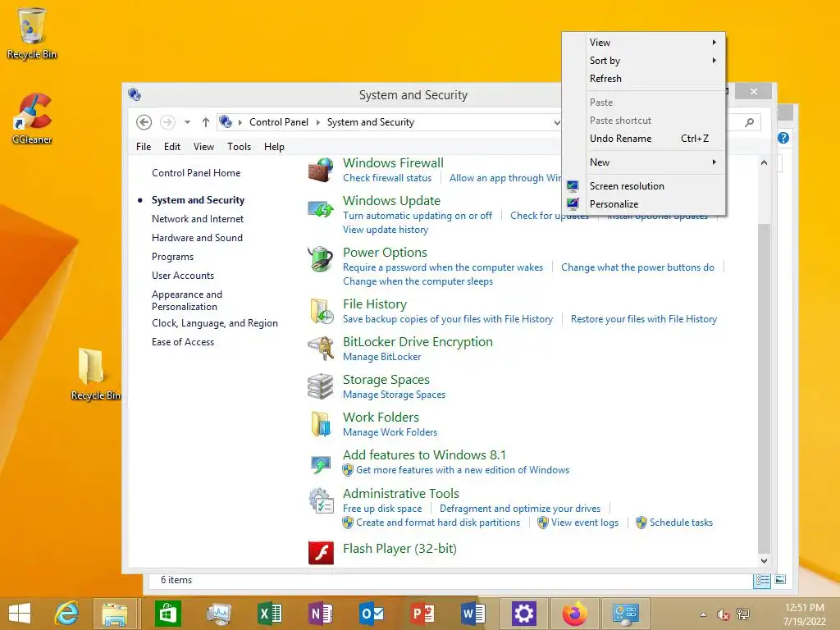Click the Add features to Windows 8.1 icon

(x=321, y=463)
